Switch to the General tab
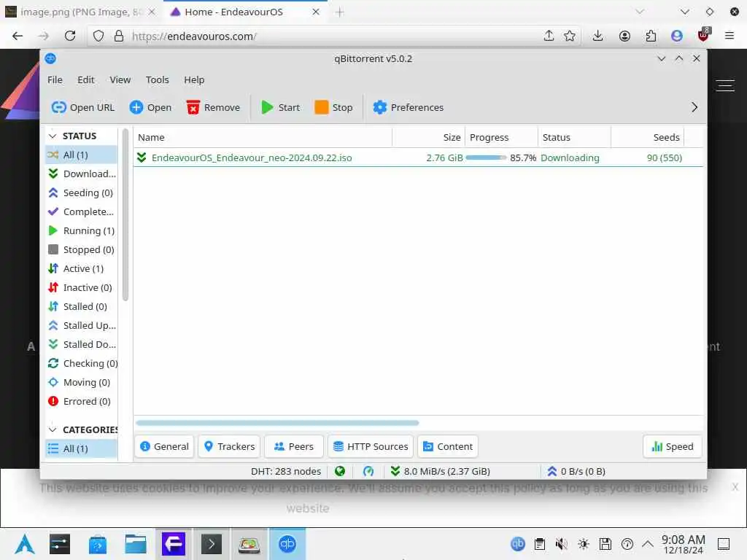Viewport: 747px width, 560px height. tap(164, 447)
